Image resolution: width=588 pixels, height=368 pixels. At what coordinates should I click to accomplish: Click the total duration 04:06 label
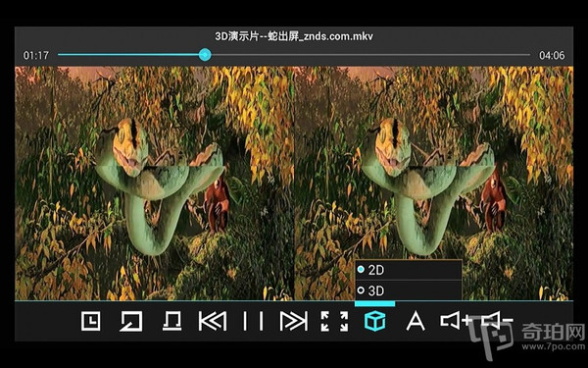pyautogui.click(x=552, y=56)
